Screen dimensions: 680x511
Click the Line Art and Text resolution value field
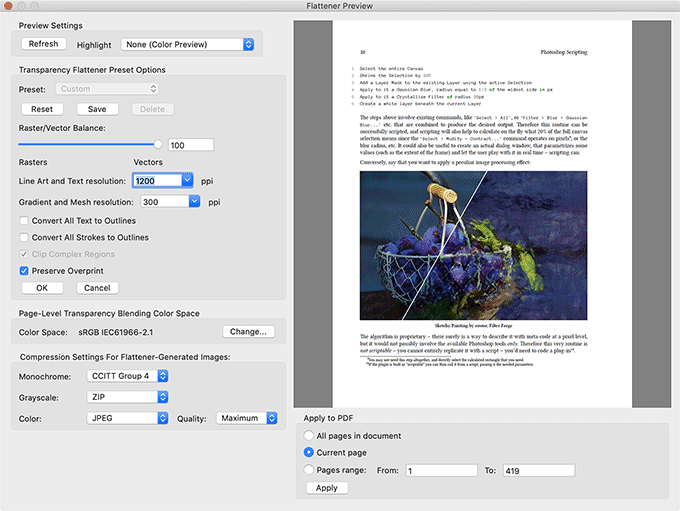[x=157, y=180]
